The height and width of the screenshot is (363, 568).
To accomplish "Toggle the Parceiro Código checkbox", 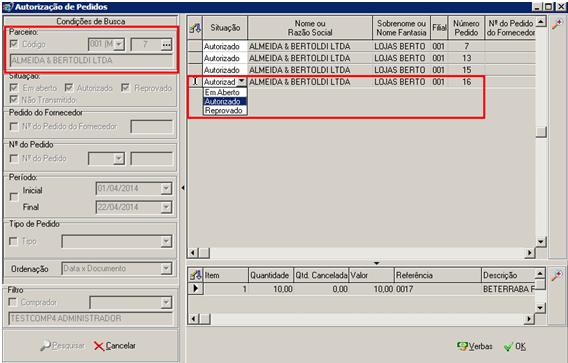I will [x=14, y=44].
